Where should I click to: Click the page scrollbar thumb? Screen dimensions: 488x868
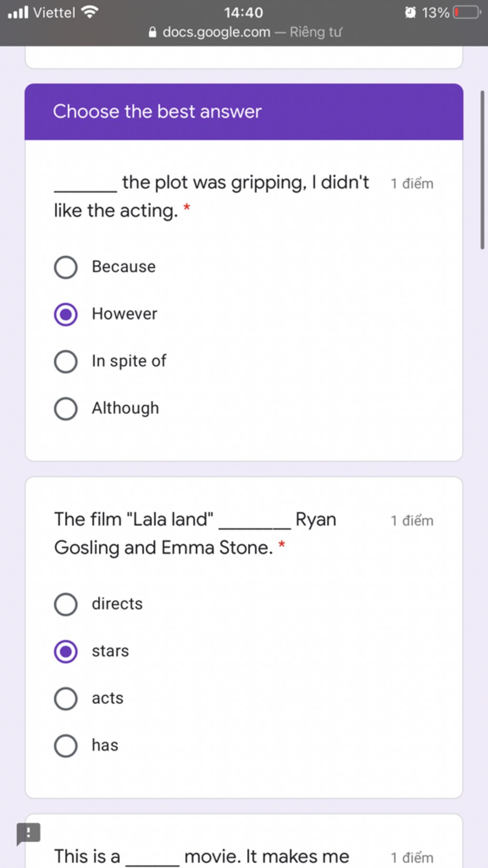[482, 169]
